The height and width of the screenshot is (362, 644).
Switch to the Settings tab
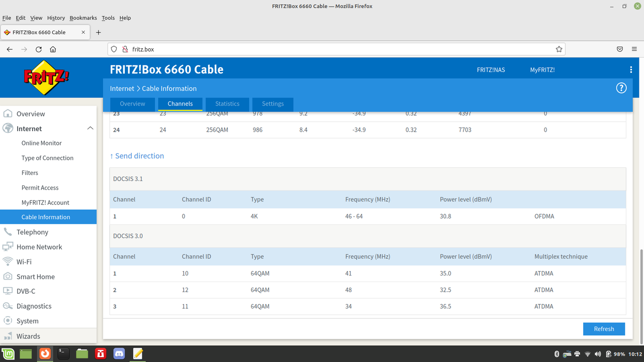273,104
